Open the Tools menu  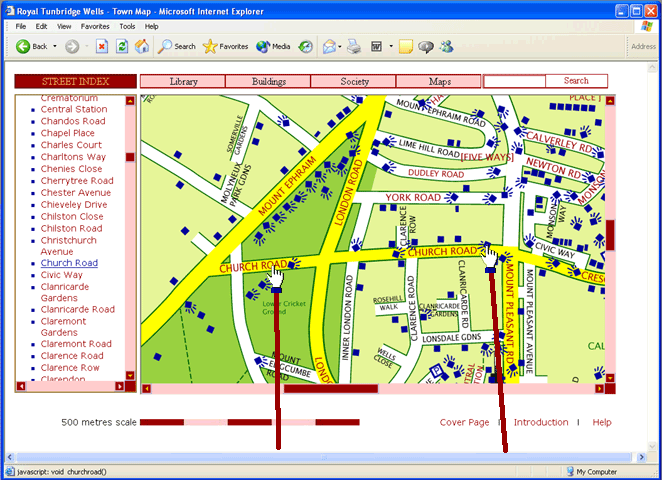127,26
